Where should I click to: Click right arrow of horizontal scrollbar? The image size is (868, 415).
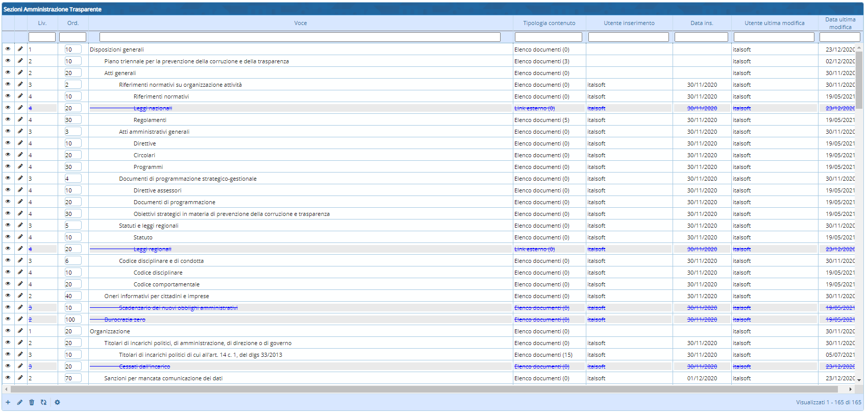[850, 389]
